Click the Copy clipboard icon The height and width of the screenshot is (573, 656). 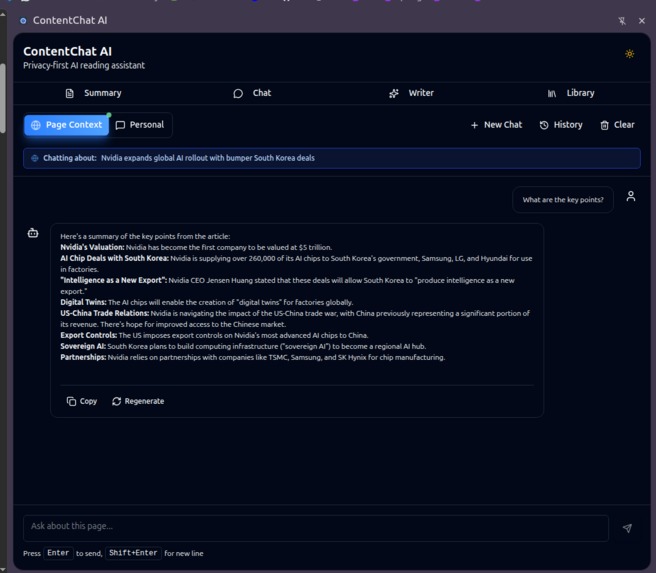pos(72,401)
